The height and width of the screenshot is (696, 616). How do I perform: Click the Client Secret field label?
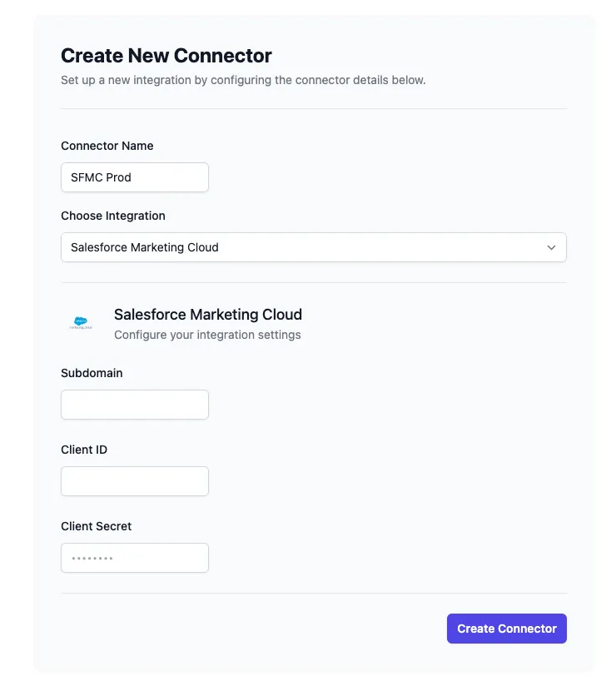pos(96,526)
